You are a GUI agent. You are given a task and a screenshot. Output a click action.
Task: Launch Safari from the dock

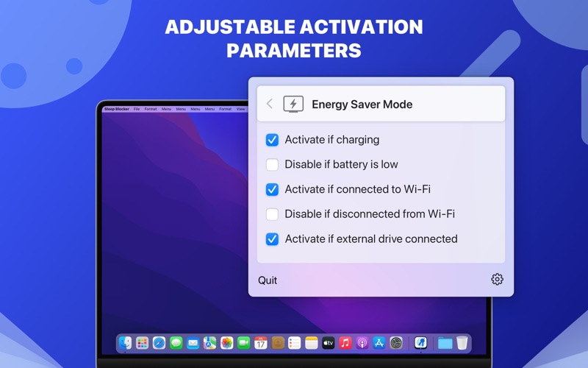159,343
